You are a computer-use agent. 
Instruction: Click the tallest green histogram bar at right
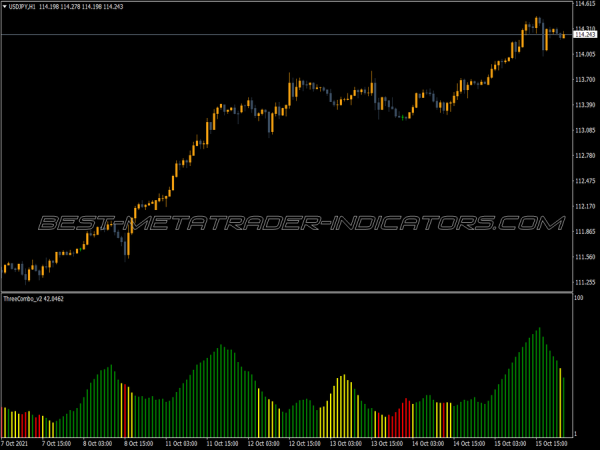coord(539,380)
